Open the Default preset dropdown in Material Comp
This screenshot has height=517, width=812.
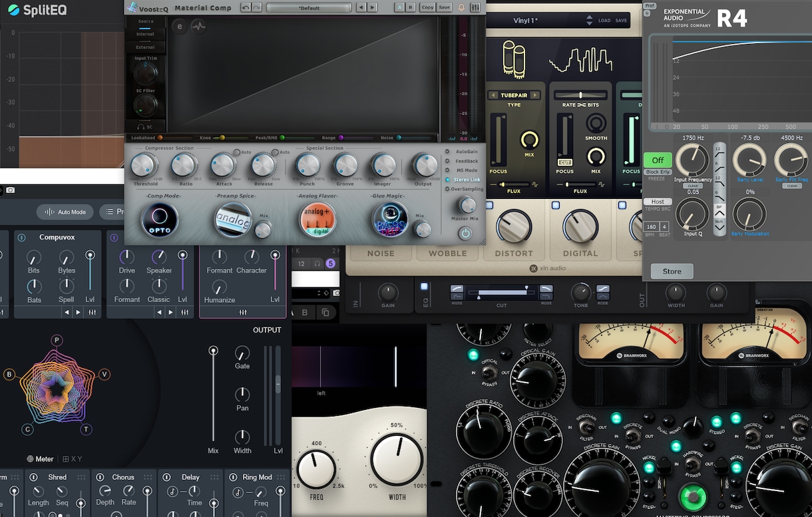[308, 7]
